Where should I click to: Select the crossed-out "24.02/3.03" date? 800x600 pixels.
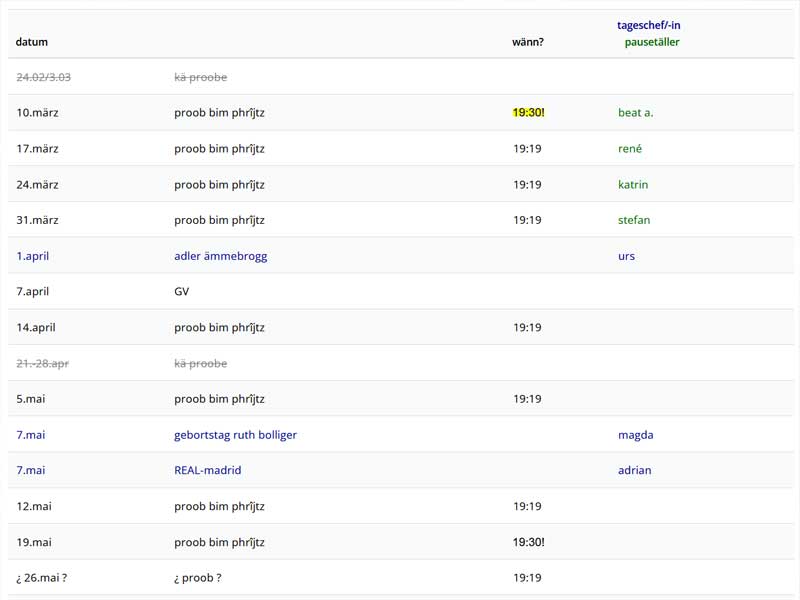[43, 77]
